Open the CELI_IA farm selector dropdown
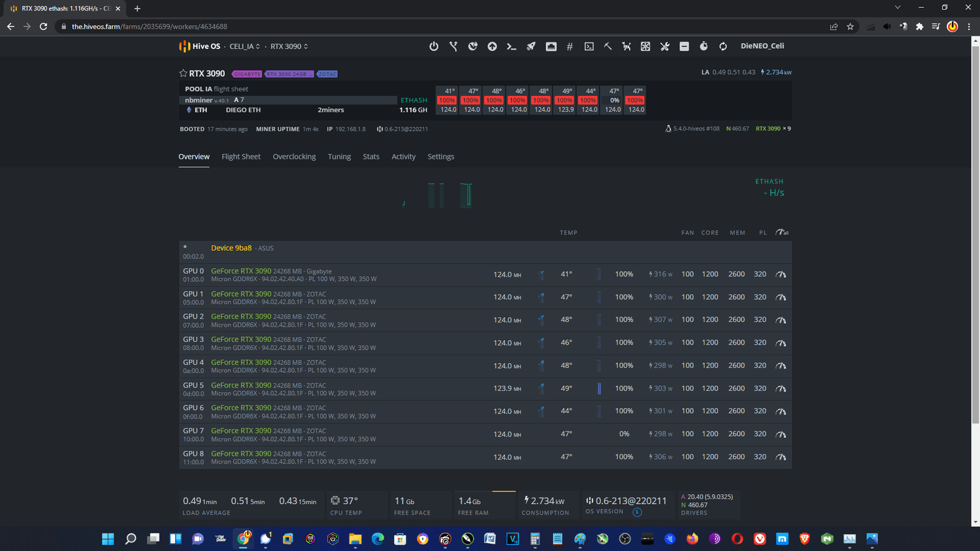The height and width of the screenshot is (551, 980). click(x=244, y=46)
